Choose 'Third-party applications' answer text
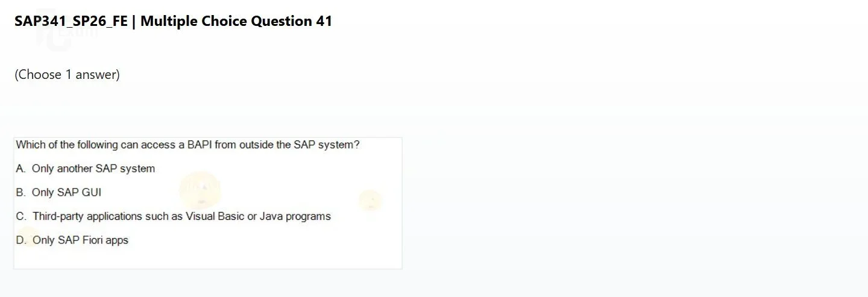Screen dimensions: 868x297 181,216
